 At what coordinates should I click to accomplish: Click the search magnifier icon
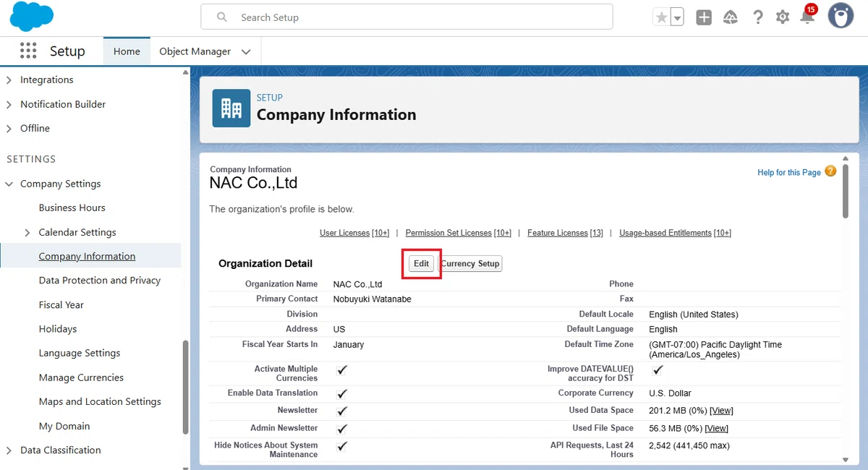coord(222,17)
